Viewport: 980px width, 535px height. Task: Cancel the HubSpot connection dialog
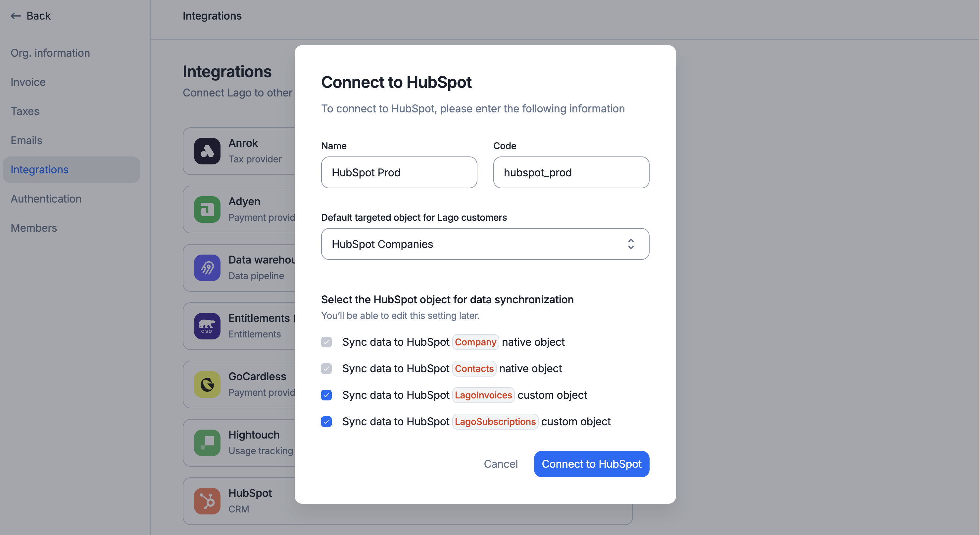pyautogui.click(x=501, y=464)
